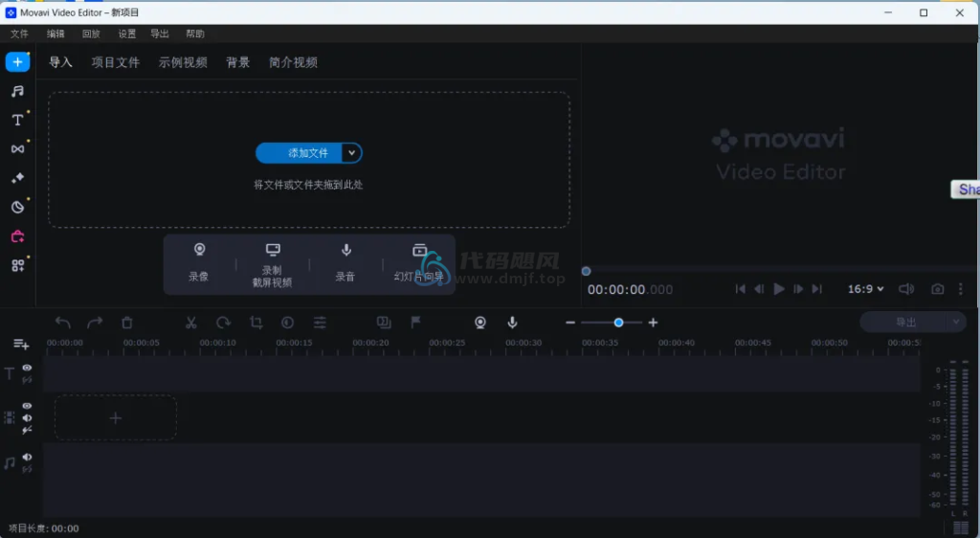
Task: Mute preview volume speaker icon
Action: 905,289
